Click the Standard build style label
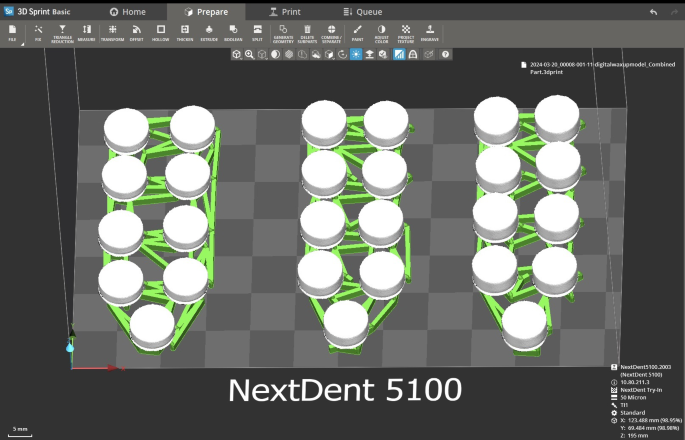Image resolution: width=685 pixels, height=440 pixels. coord(633,413)
